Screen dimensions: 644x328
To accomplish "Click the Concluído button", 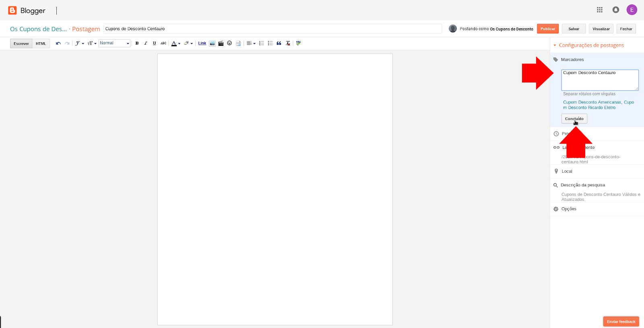I will click(574, 119).
